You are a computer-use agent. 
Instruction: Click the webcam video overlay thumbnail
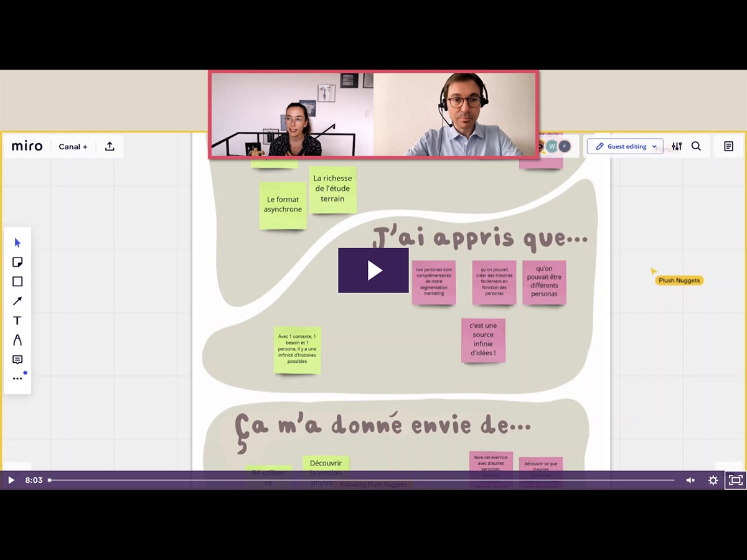374,114
